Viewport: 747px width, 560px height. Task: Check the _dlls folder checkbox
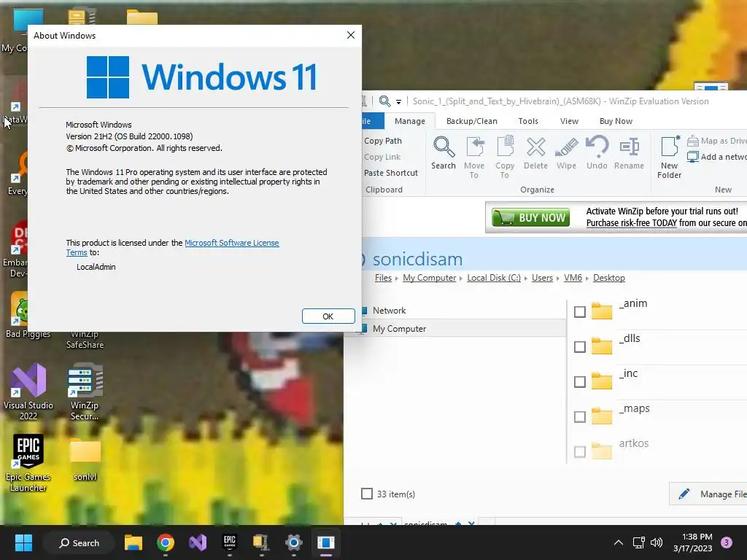[x=580, y=346]
